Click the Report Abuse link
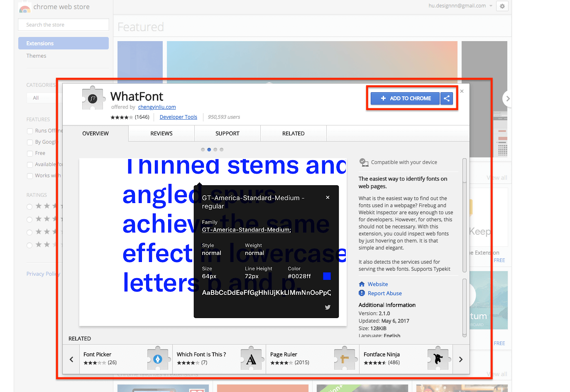 (x=385, y=293)
